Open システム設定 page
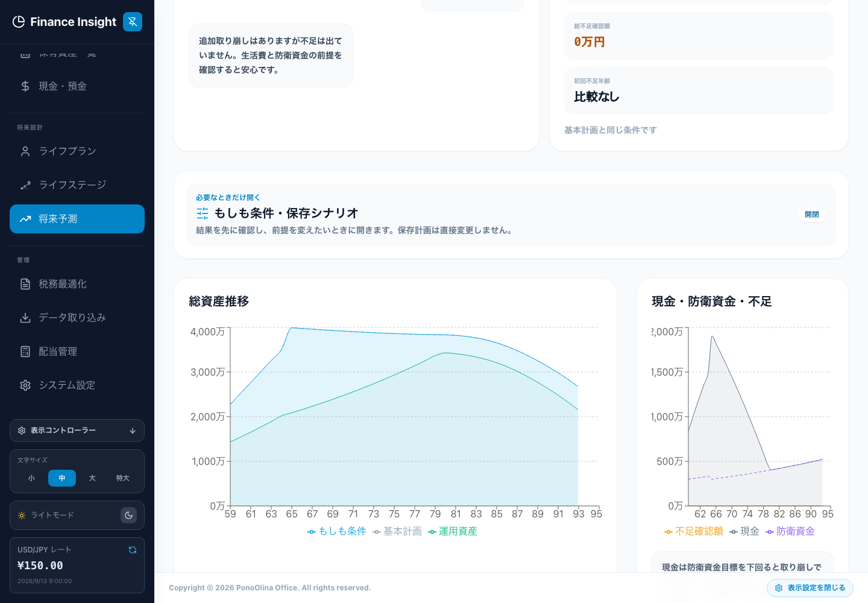This screenshot has width=868, height=603. 77,385
